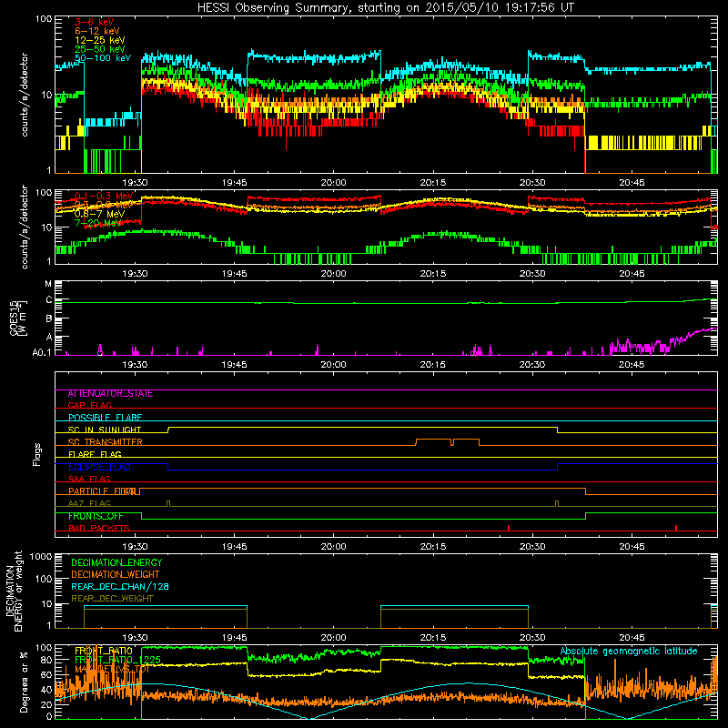The image size is (728, 728).
Task: Select the SAA_FLAG label
Action: (89, 479)
